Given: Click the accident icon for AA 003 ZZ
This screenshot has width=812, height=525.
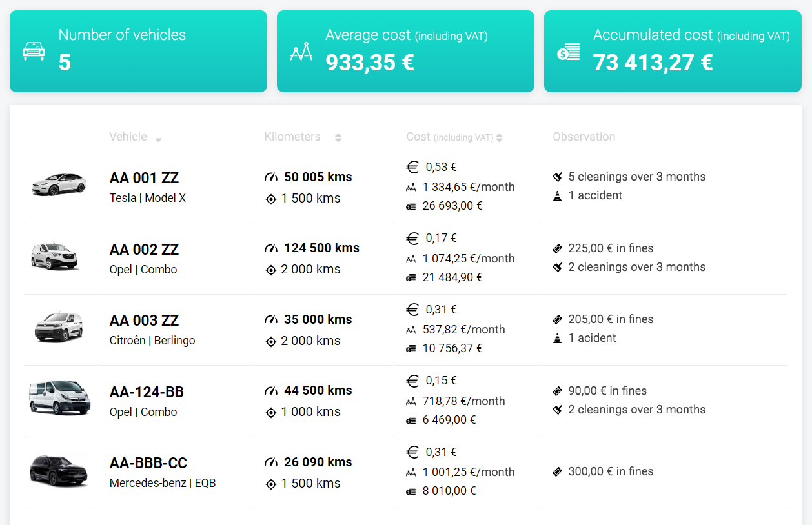Looking at the screenshot, I should (x=558, y=338).
